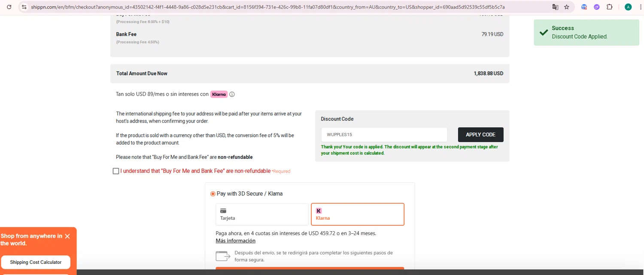The width and height of the screenshot is (644, 275).
Task: Click the Bank Fee label
Action: [126, 34]
